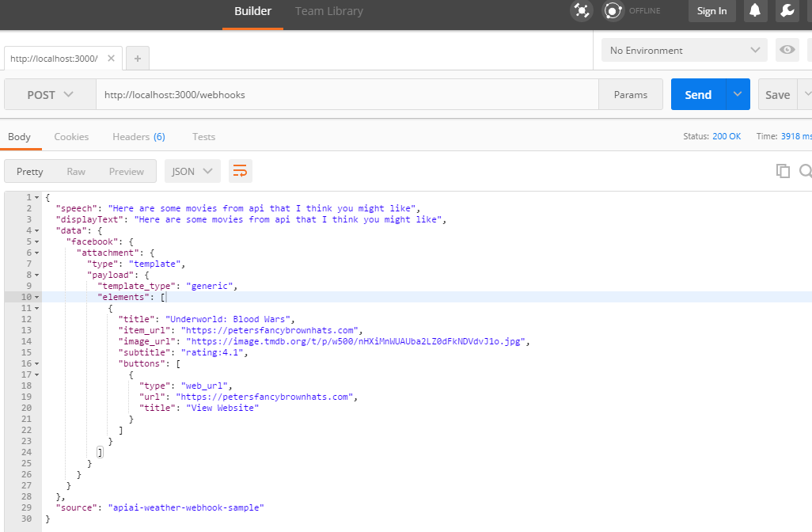Copy response body to clipboard
812x532 pixels.
(x=783, y=171)
